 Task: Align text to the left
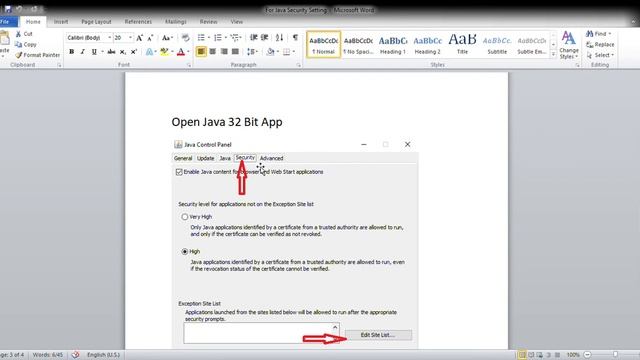coord(201,52)
